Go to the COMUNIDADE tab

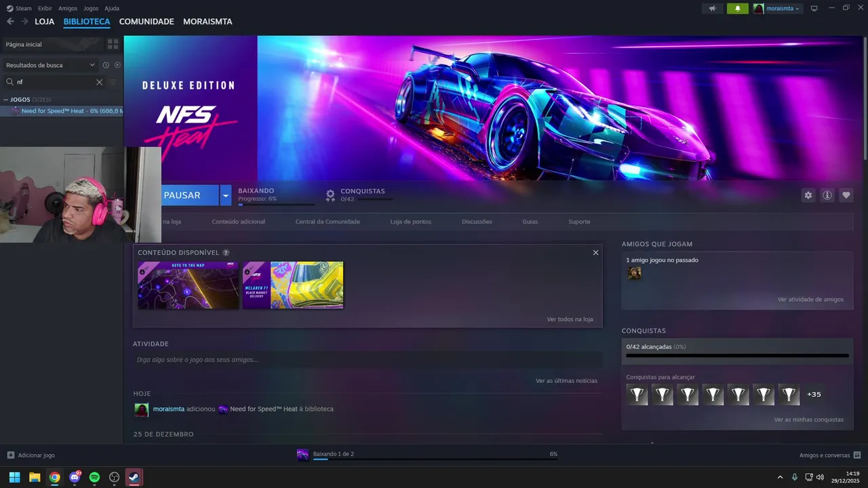[146, 22]
